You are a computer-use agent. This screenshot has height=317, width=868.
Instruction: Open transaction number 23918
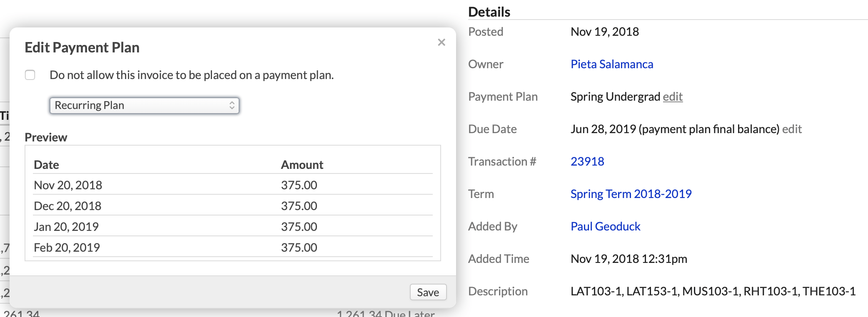pyautogui.click(x=587, y=161)
